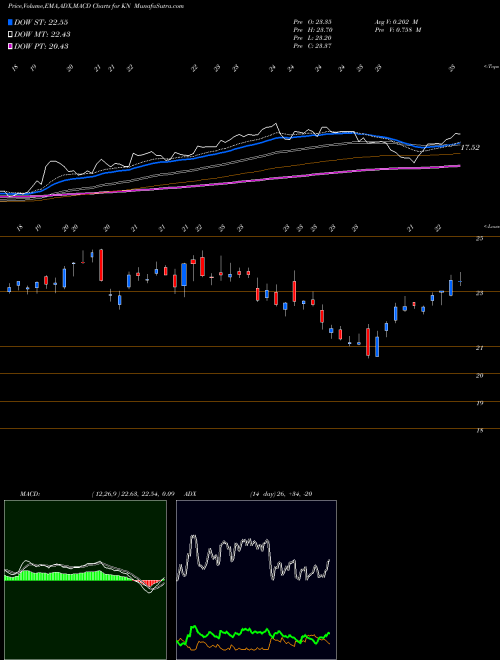Click the 17.52 price label on EMA chart
500x660 pixels.
coord(470,148)
